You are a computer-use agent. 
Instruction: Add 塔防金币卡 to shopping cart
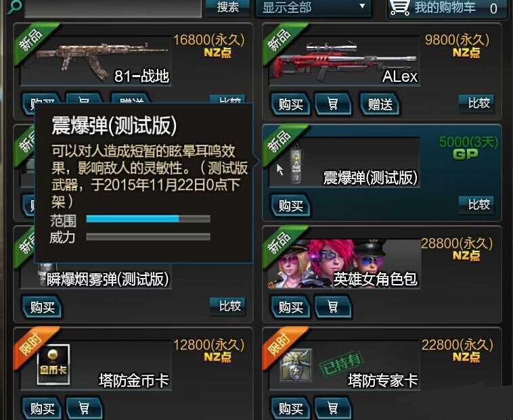click(x=84, y=408)
